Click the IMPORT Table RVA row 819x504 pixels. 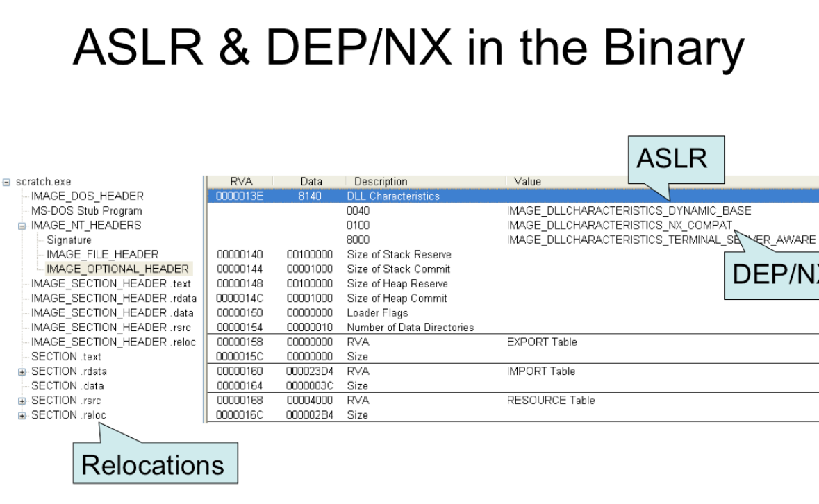(x=358, y=371)
